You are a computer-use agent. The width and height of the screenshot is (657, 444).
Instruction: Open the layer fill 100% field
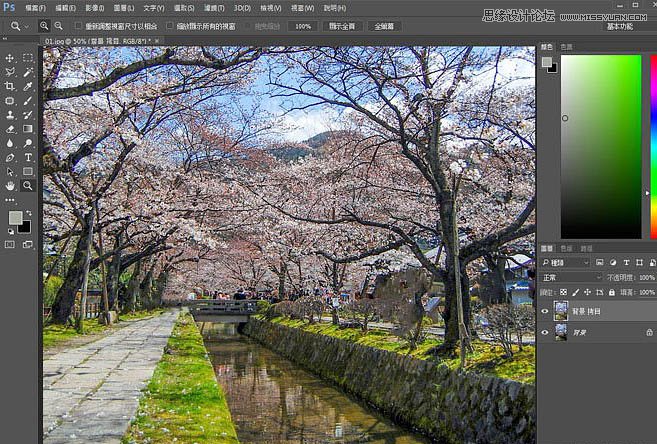click(x=647, y=292)
